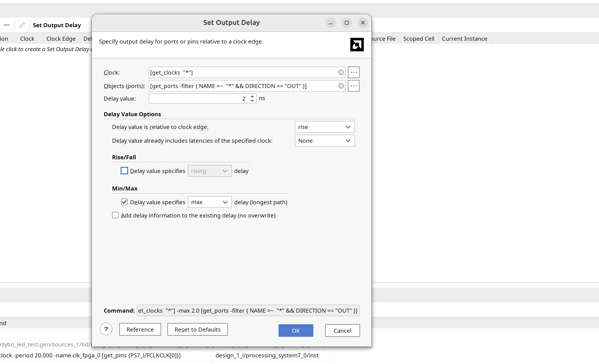Click the help question mark icon
The image size is (599, 364).
tap(106, 329)
